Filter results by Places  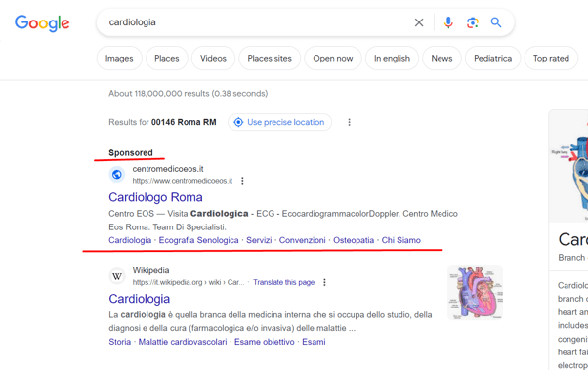167,59
